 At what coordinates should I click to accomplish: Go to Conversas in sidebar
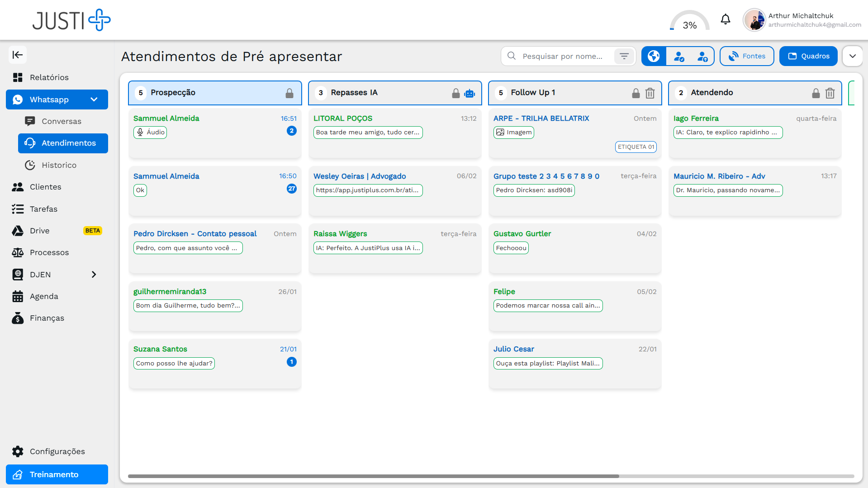coord(62,121)
